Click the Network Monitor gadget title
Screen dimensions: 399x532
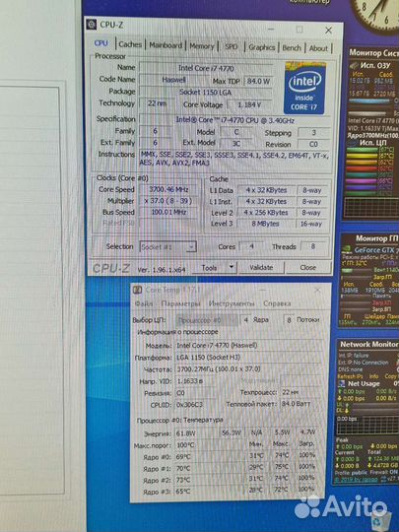(x=369, y=344)
